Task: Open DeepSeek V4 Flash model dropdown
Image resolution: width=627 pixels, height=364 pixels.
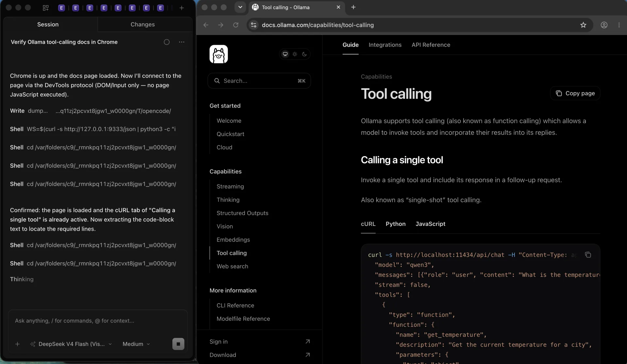Action: (x=71, y=344)
